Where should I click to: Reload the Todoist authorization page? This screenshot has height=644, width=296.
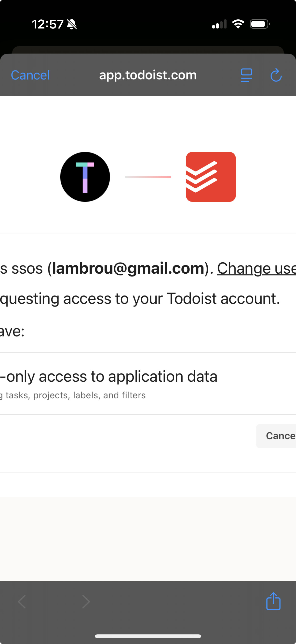(x=276, y=75)
